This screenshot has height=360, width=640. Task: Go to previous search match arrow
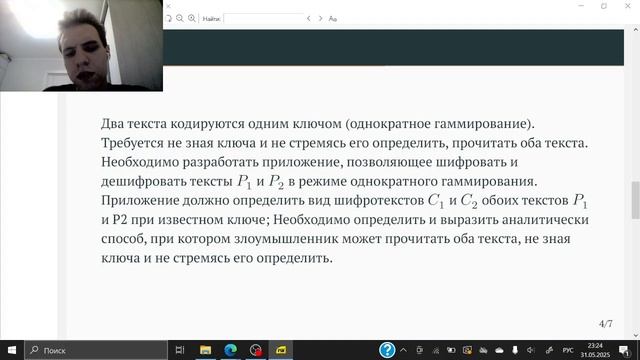coord(309,18)
